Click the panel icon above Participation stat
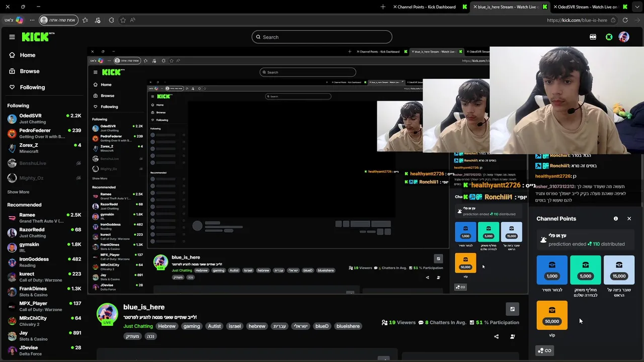The height and width of the screenshot is (362, 644). pos(512,309)
